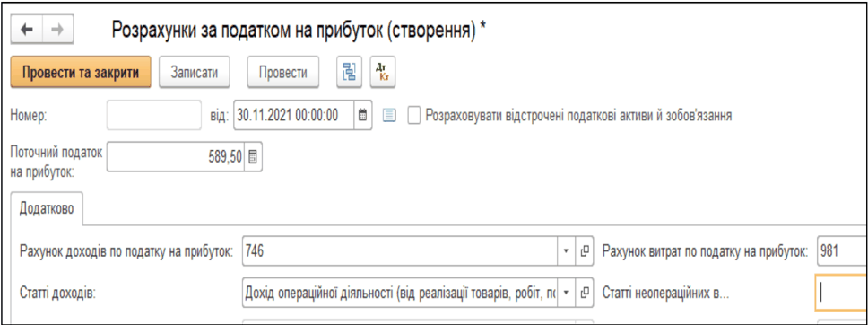Click the 589,50 current tax field
Image resolution: width=868 pixels, height=325 pixels.
[x=175, y=157]
